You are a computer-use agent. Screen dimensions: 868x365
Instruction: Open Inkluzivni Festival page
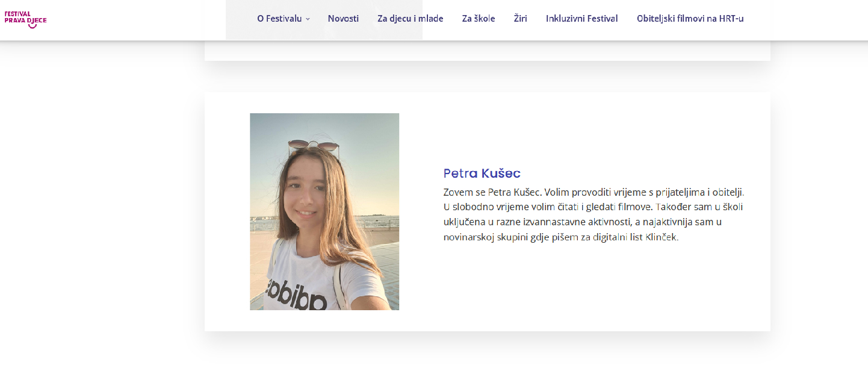click(x=582, y=19)
